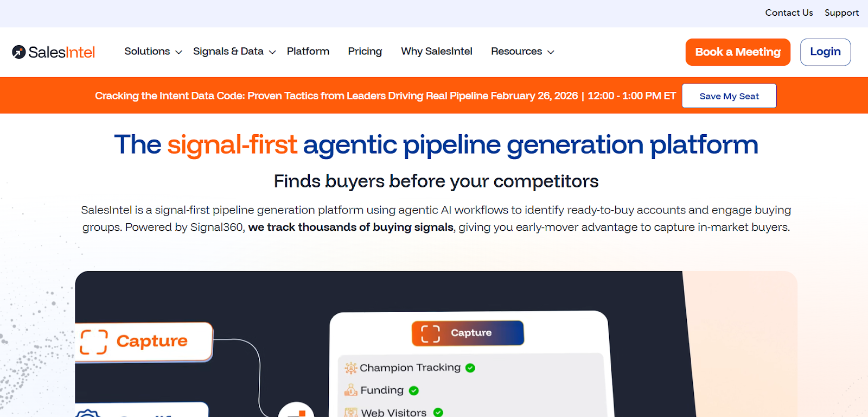Go to the Platform page
This screenshot has height=417, width=868.
click(308, 52)
